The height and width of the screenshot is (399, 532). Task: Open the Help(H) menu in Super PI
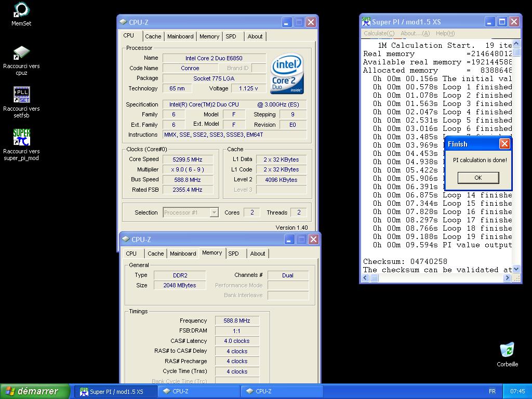pos(445,33)
